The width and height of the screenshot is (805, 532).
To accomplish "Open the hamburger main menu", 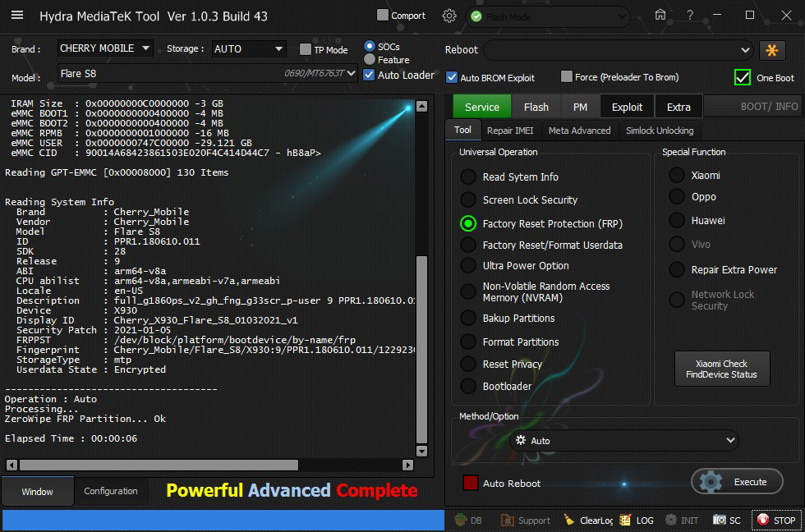I will (x=17, y=15).
